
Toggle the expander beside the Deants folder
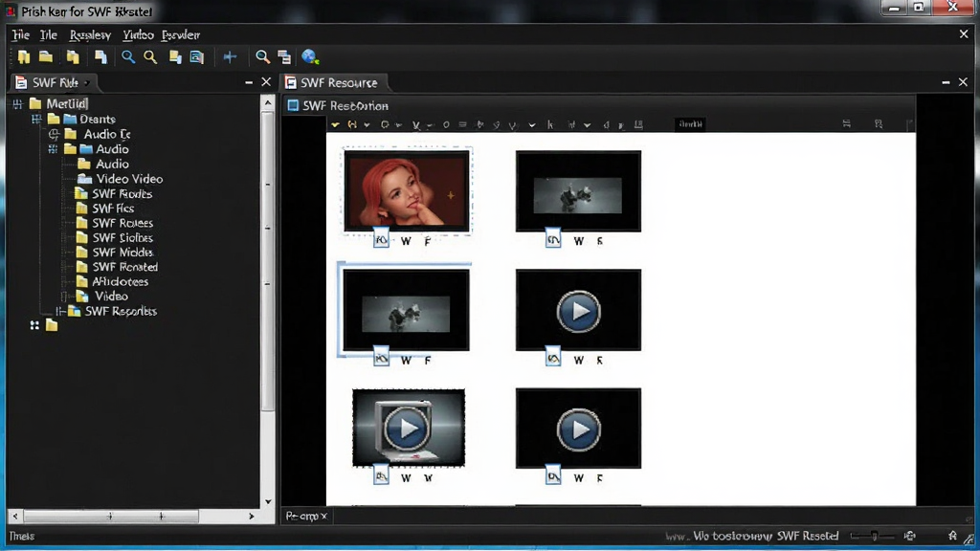click(37, 119)
